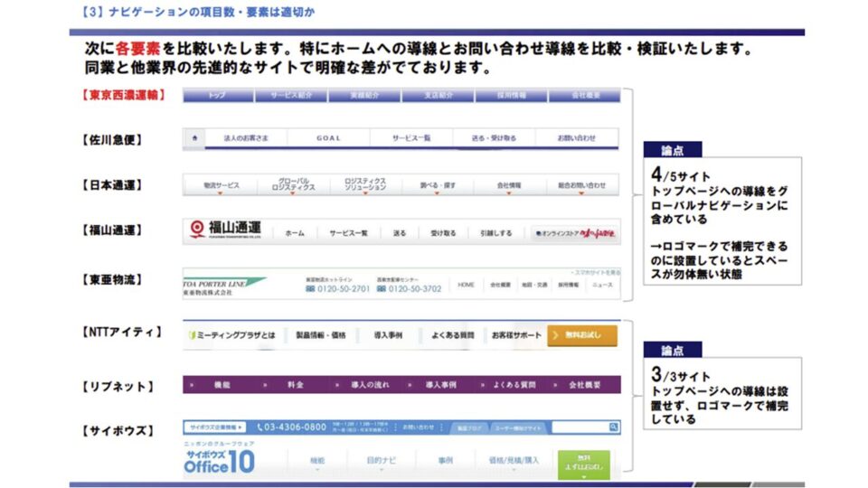Click the TOA PORTER LINE logo
Screen dimensions: 868x488
click(224, 286)
